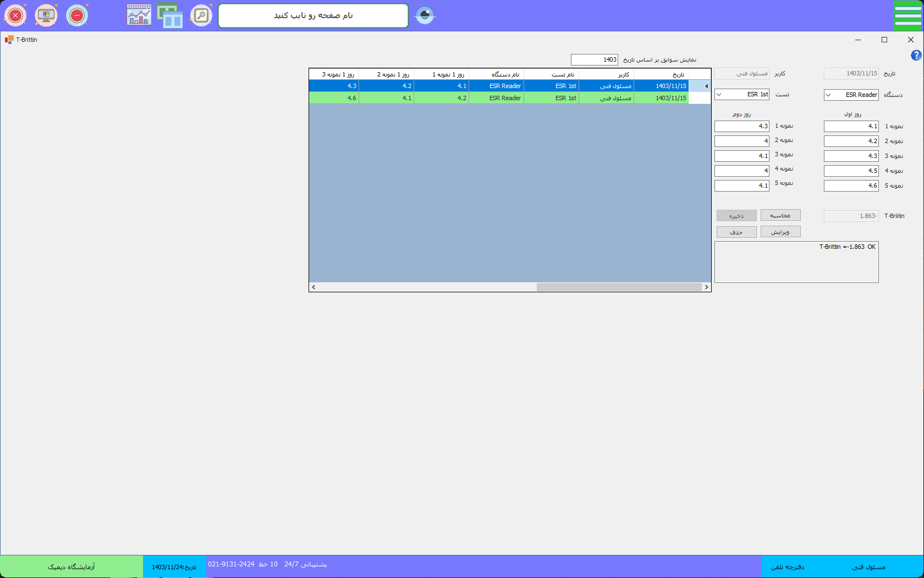Viewport: 924px width, 578px height.
Task: Open the statistics chart icon
Action: (x=139, y=15)
